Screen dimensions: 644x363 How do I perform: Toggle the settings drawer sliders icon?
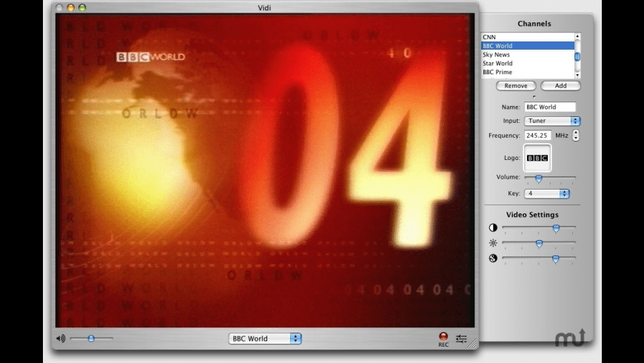[461, 339]
